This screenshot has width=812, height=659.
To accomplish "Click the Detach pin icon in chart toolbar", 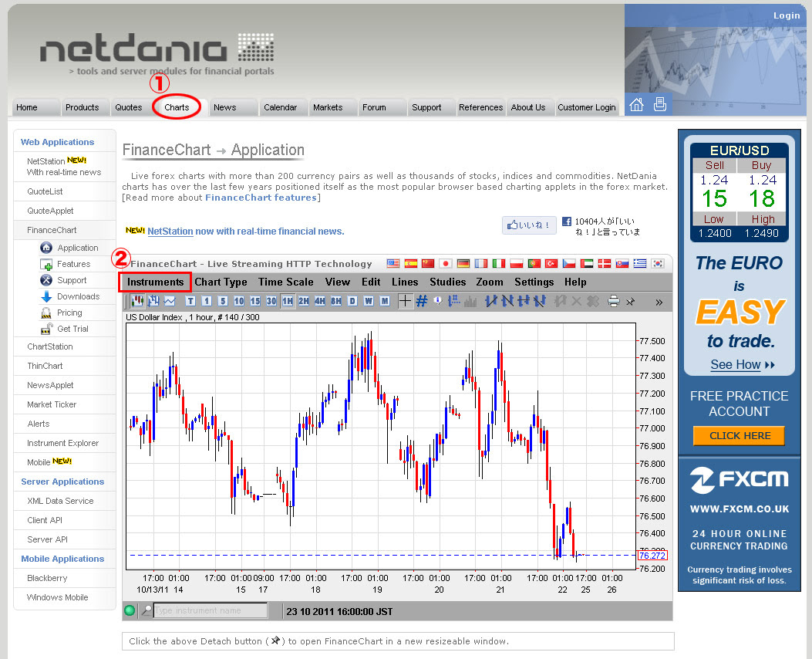I will 630,302.
